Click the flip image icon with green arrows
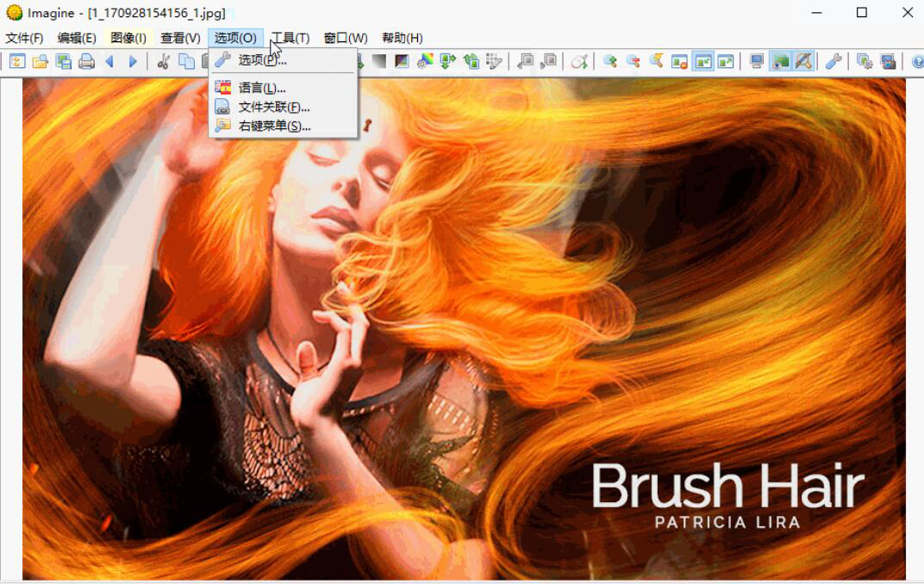Viewport: 924px width, 584px height. pos(448,61)
